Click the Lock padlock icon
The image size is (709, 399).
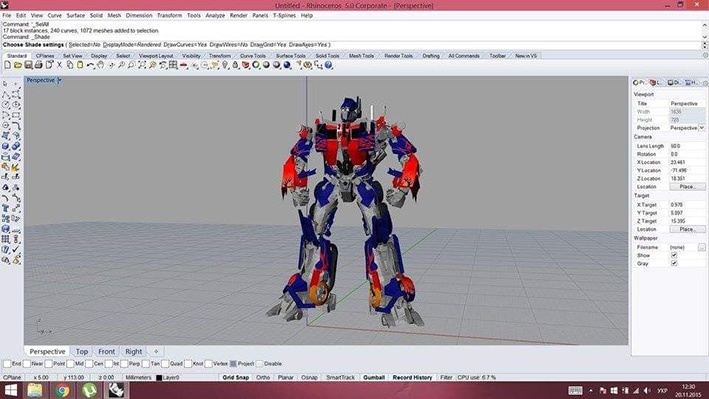(235, 65)
